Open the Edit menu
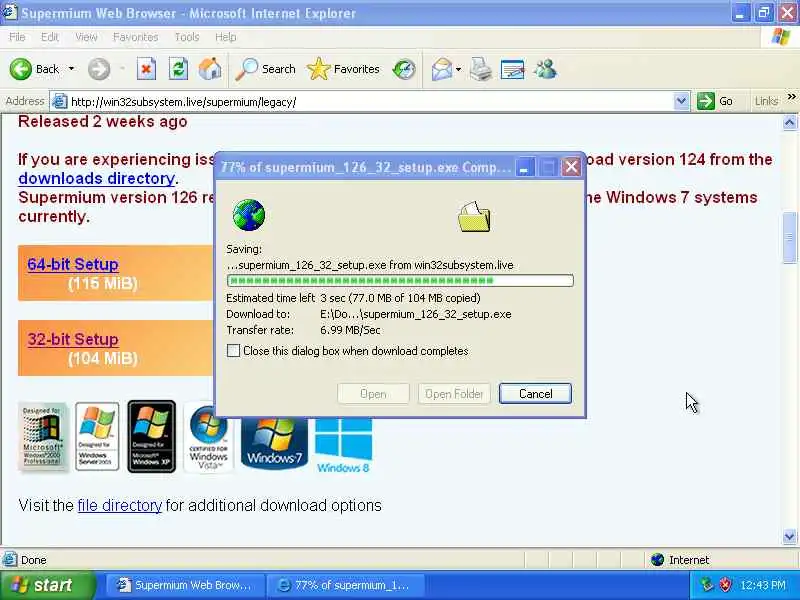 point(49,37)
